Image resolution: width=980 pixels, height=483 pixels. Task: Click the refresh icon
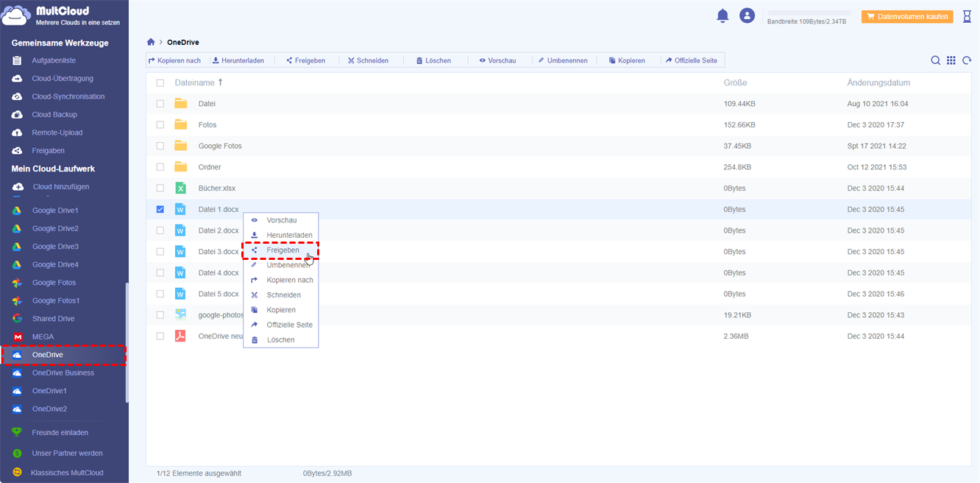(967, 60)
